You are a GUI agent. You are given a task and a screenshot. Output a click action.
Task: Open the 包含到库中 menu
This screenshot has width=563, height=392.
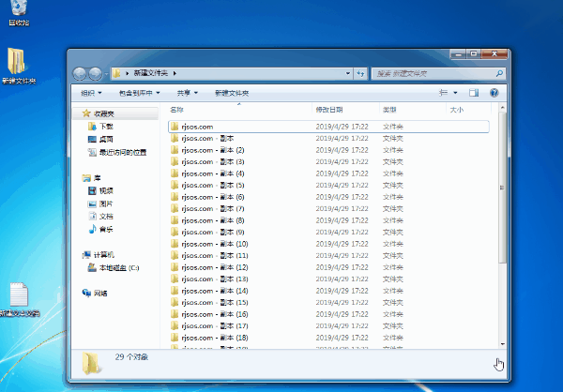139,93
